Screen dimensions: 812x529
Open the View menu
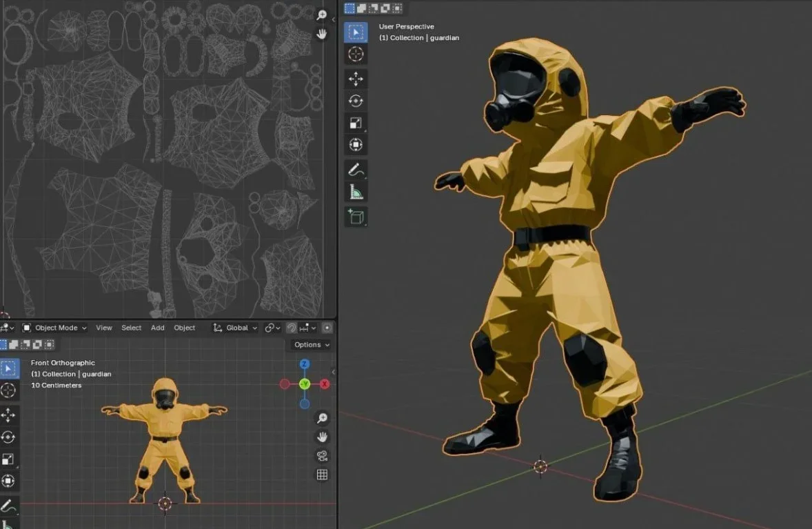click(x=104, y=328)
